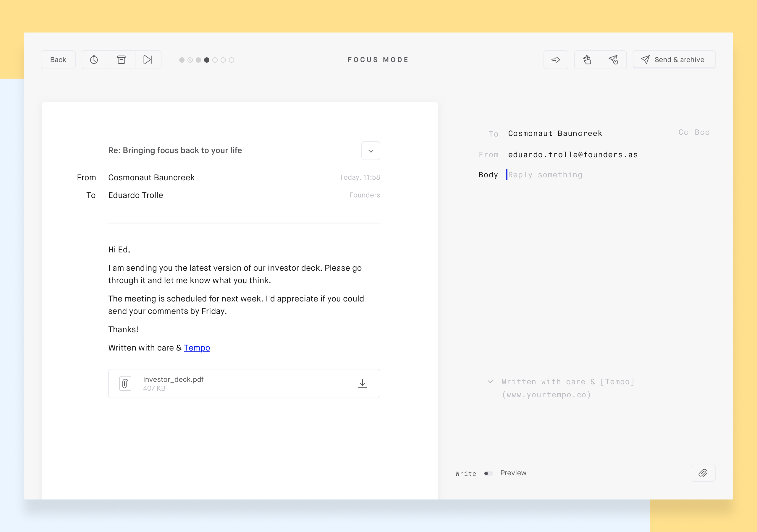The image size is (757, 532).
Task: Click the last hollow progress dot
Action: 232,60
